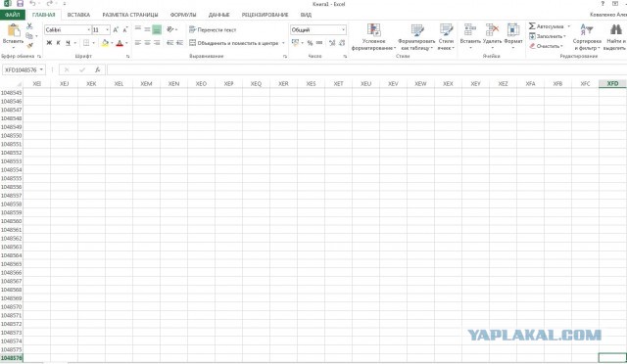Open Excel Help question mark
This screenshot has width=627, height=364.
(x=603, y=4)
